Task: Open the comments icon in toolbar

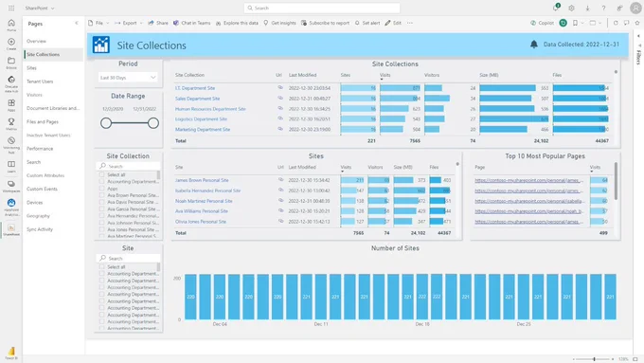Action: coord(626,23)
